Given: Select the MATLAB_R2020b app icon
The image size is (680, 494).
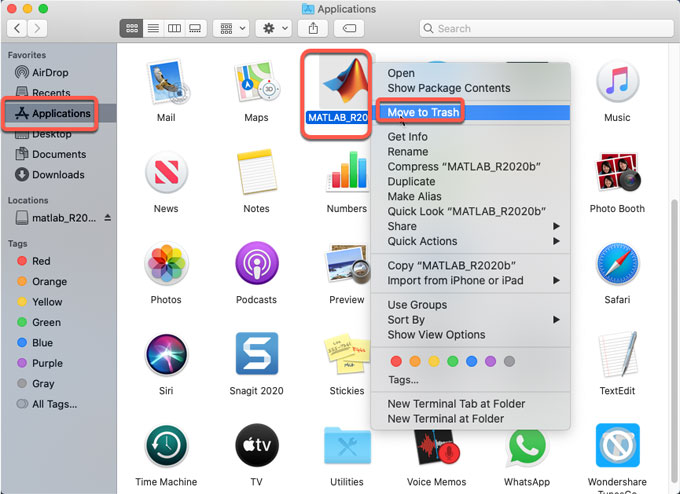Looking at the screenshot, I should click(x=343, y=83).
